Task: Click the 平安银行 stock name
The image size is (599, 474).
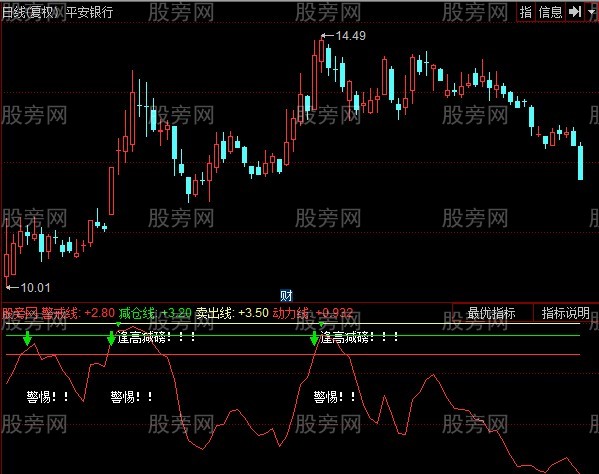Action: 89,12
